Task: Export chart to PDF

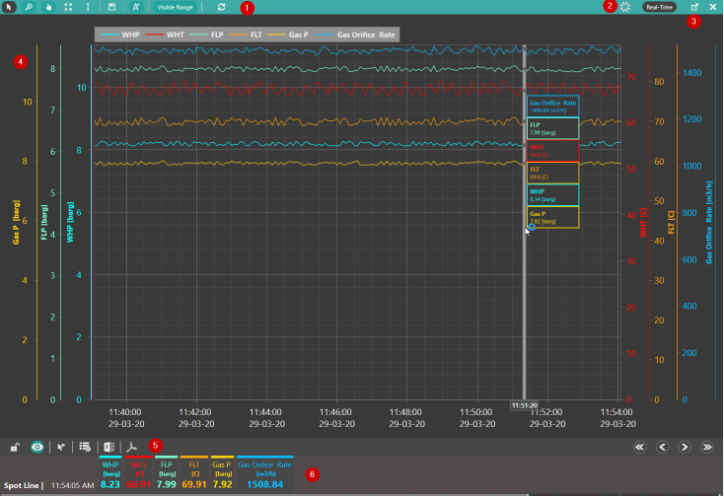Action: [x=131, y=448]
